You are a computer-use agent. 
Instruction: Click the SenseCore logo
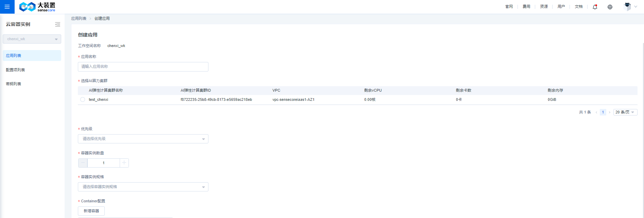pos(37,7)
